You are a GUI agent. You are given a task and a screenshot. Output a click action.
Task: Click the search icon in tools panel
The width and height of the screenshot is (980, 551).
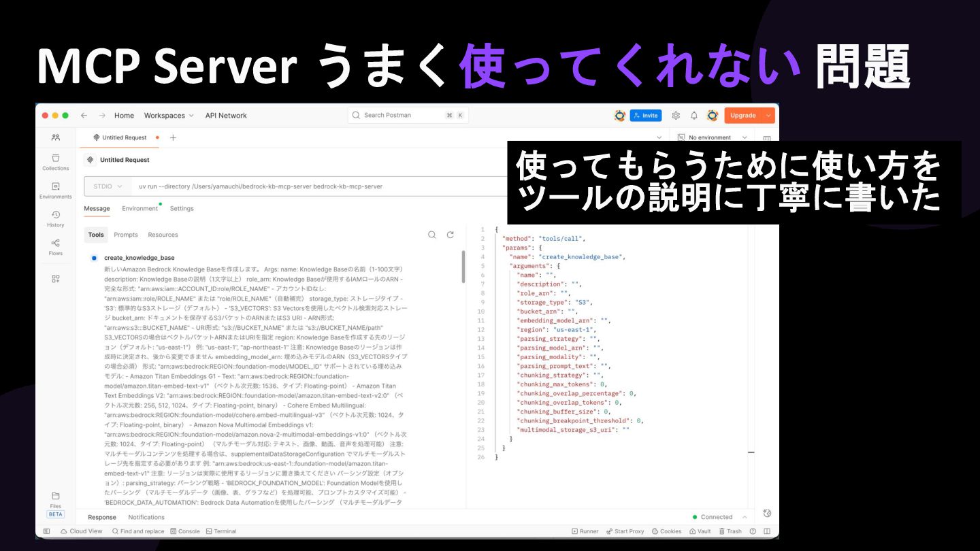432,235
